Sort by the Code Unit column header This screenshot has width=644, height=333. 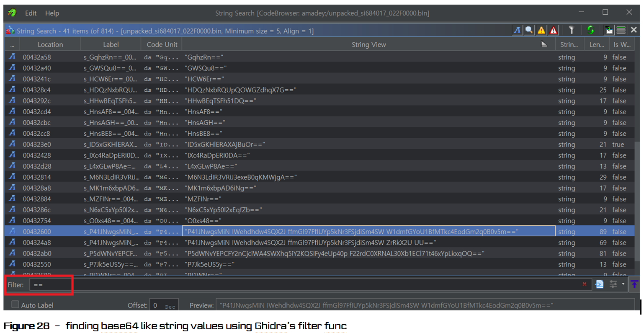click(x=162, y=44)
